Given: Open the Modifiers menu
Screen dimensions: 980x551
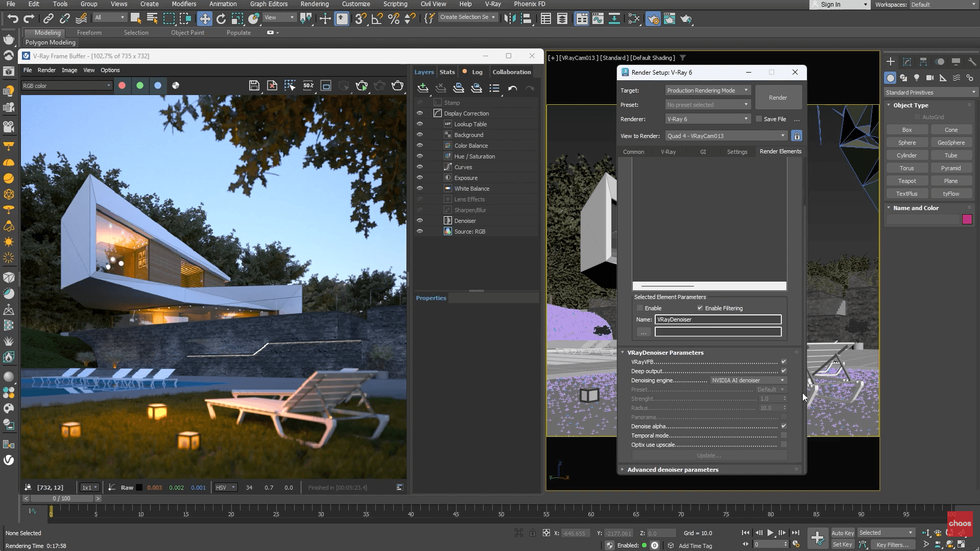Looking at the screenshot, I should pos(184,4).
